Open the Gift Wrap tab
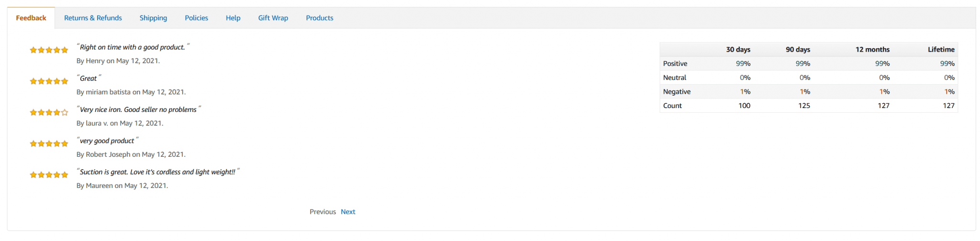This screenshot has height=241, width=980. [x=273, y=18]
